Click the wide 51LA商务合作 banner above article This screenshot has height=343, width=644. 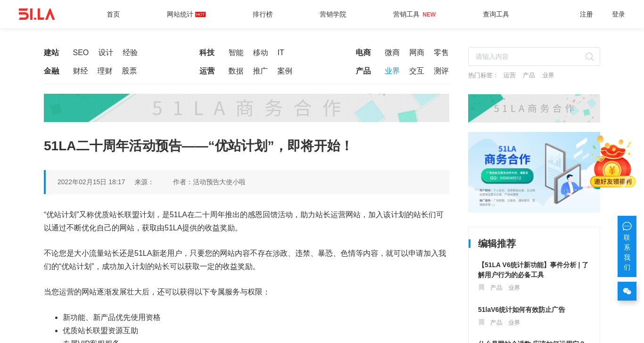(247, 108)
